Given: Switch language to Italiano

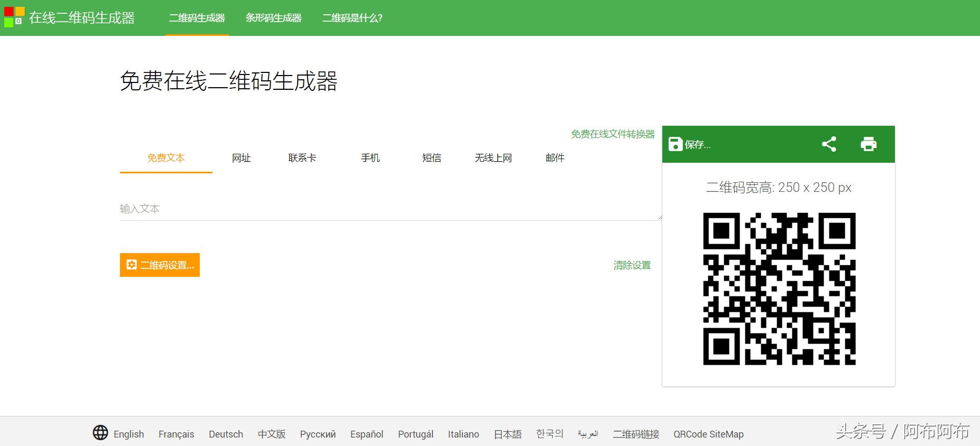Looking at the screenshot, I should (x=464, y=434).
